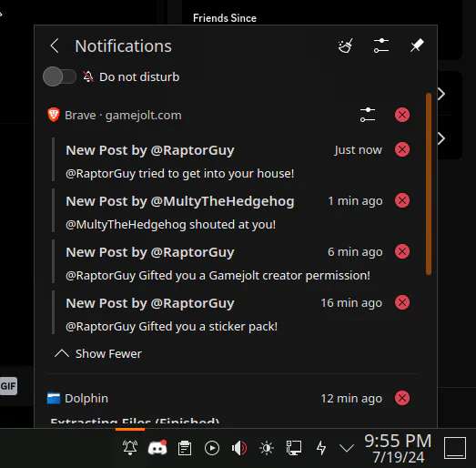Screen dimensions: 476x468
Task: Click the orange notifications scrollbar
Action: coord(429,184)
